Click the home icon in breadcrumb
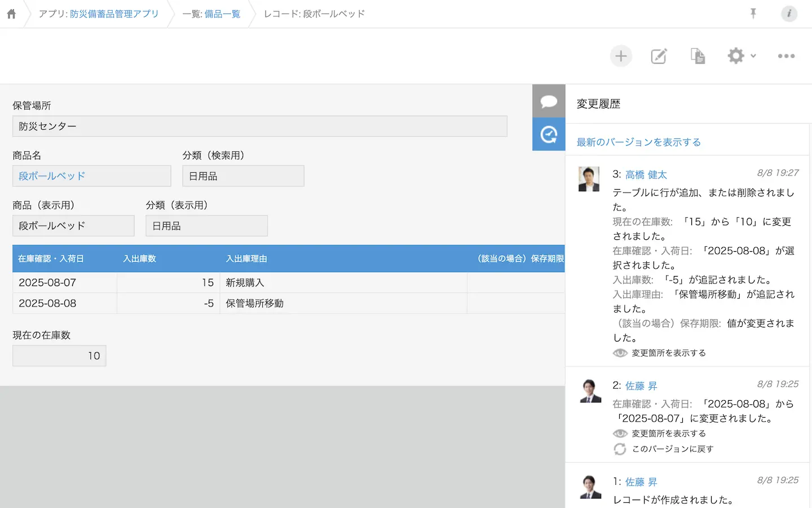 point(11,14)
